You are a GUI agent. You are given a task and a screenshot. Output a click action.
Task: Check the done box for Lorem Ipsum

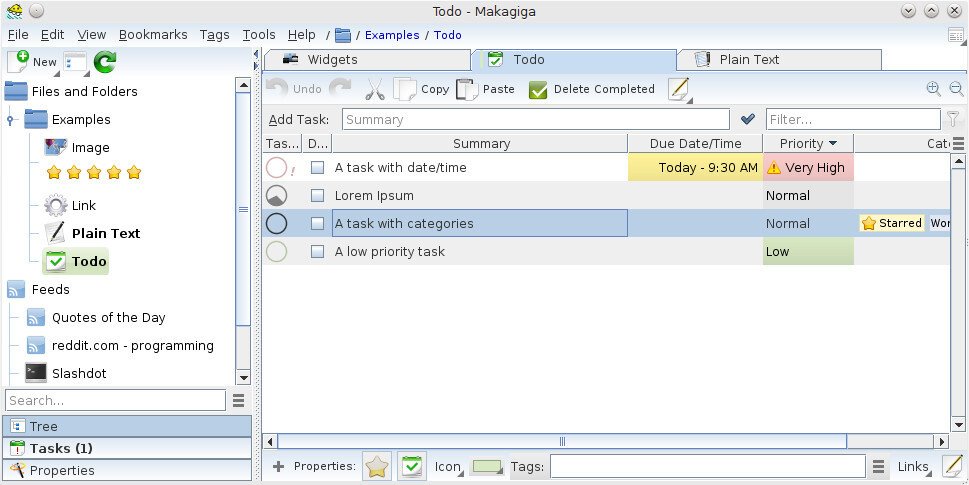pos(317,196)
